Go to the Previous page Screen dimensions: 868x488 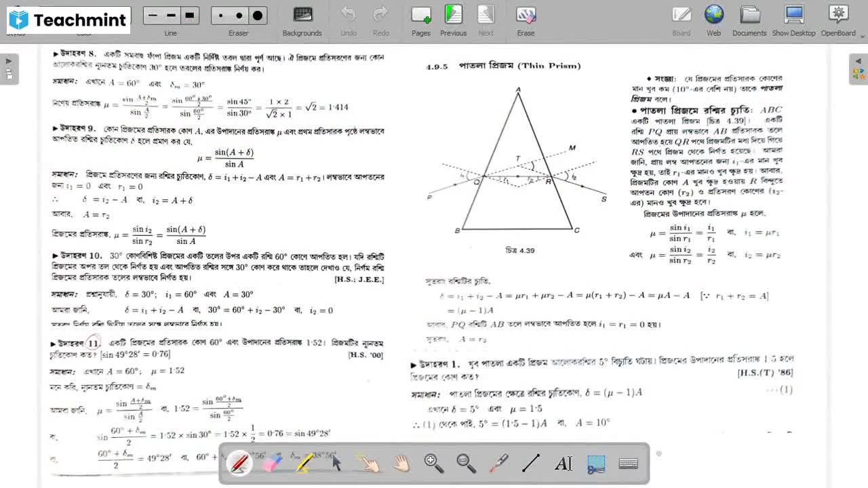(453, 20)
